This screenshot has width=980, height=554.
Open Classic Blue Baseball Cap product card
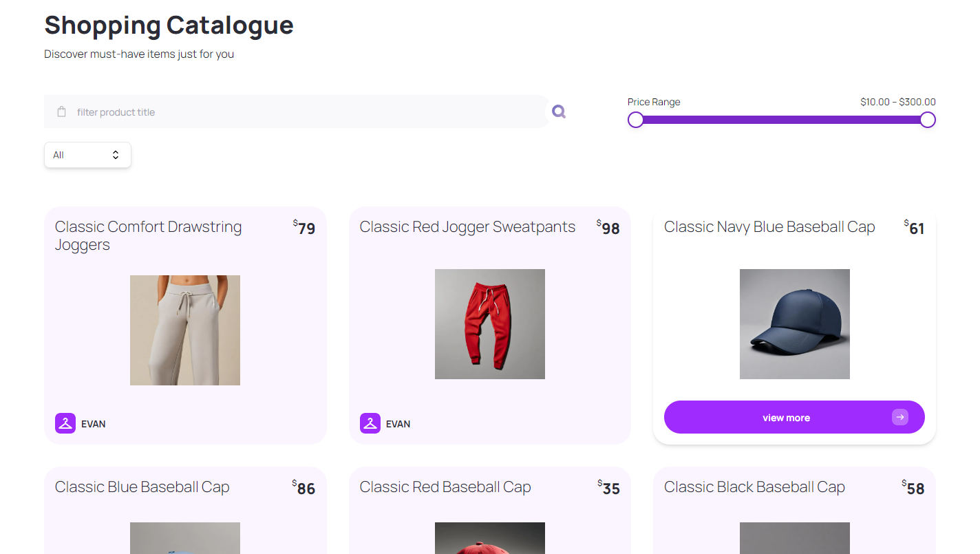click(x=142, y=487)
